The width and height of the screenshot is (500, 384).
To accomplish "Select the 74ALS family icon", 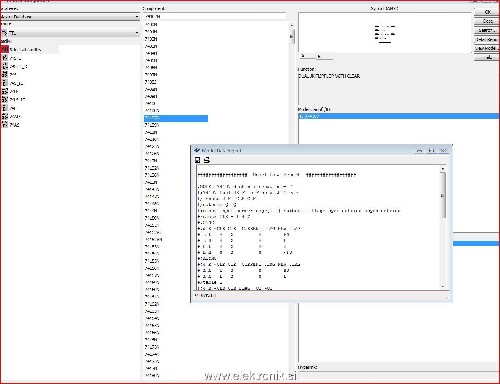I will [5, 116].
